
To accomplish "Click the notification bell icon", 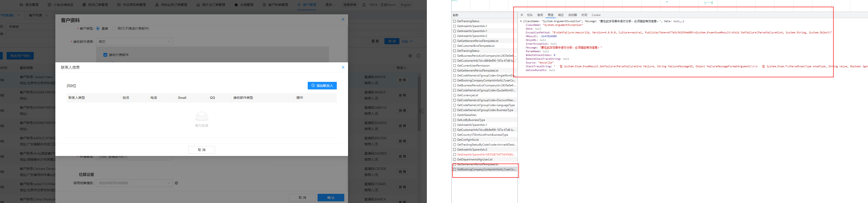I will click(364, 5).
